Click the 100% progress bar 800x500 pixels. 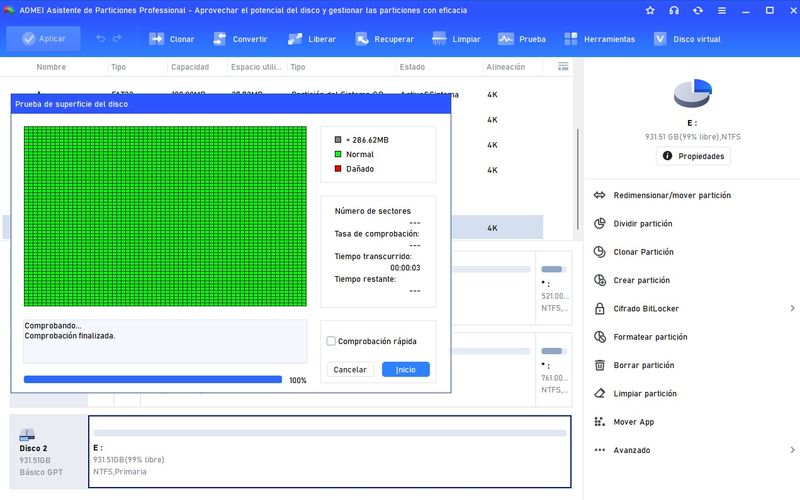(153, 380)
